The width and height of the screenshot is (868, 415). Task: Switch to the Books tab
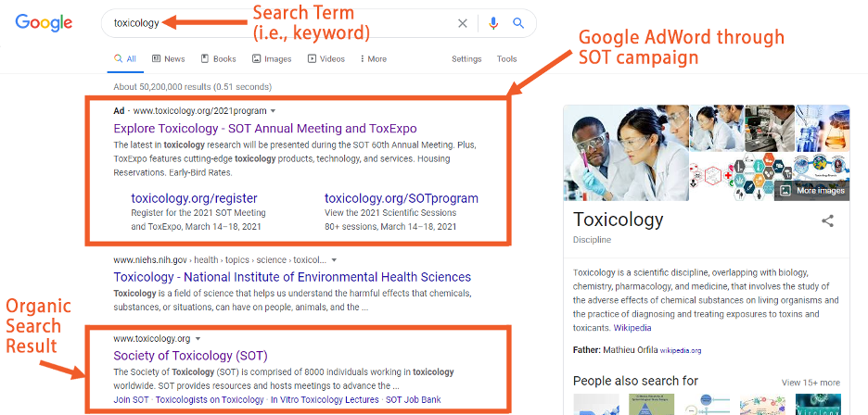218,58
